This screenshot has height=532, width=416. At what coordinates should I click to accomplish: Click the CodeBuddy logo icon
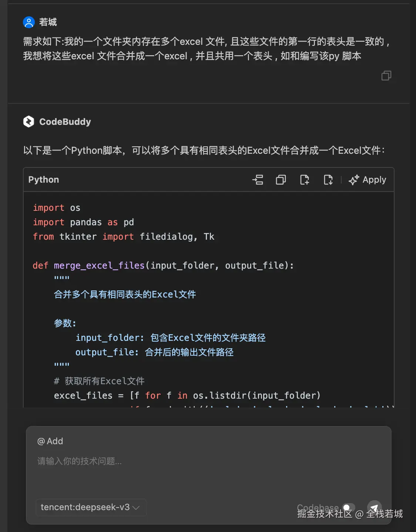[29, 122]
